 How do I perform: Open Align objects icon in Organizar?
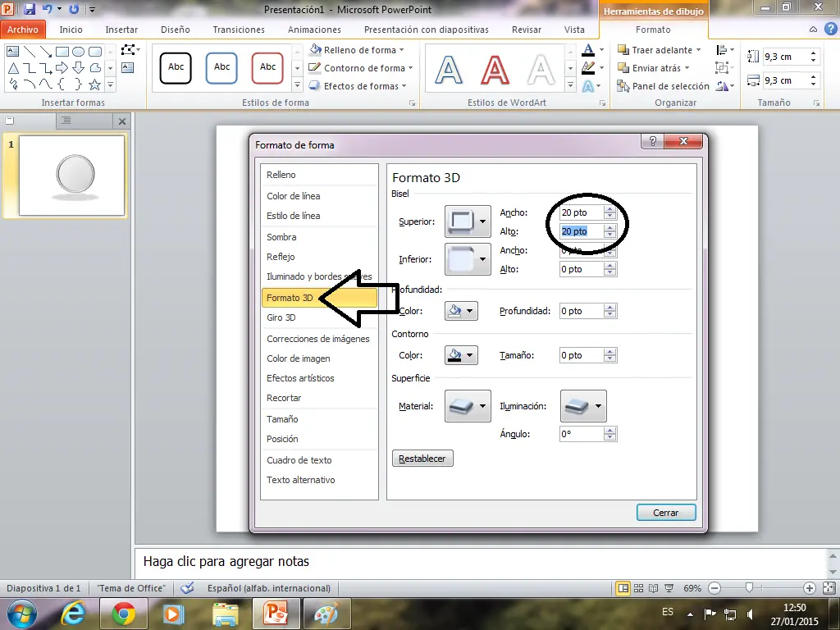point(722,50)
